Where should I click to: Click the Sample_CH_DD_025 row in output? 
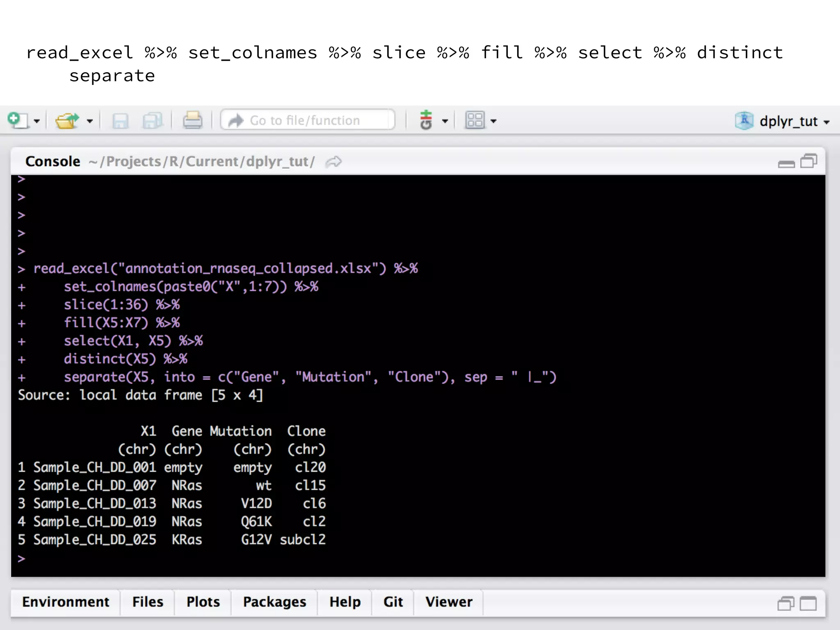[172, 540]
